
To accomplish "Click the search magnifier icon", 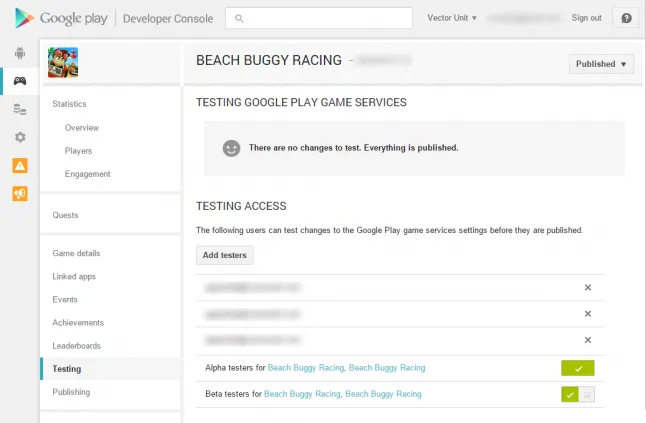I will 239,18.
